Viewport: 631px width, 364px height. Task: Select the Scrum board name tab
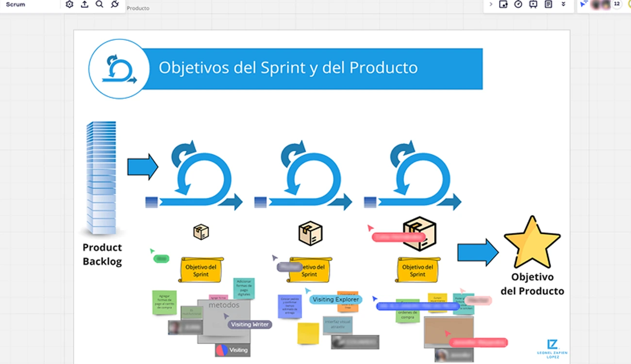[x=15, y=4]
